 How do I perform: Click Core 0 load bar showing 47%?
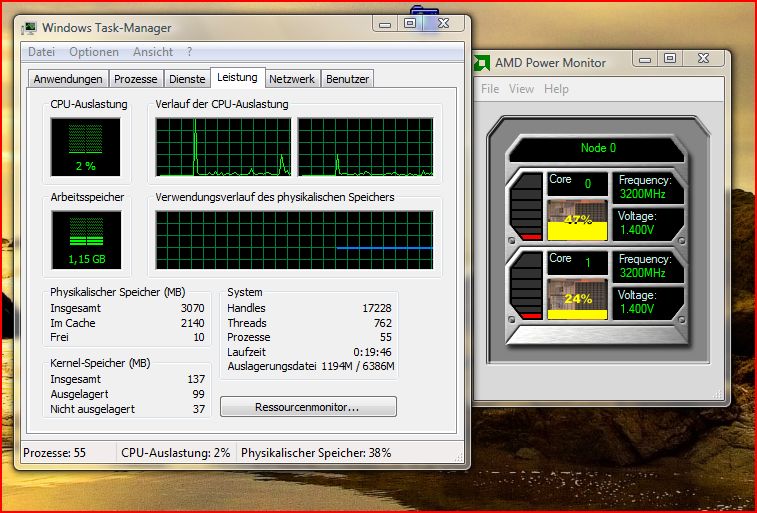click(577, 221)
